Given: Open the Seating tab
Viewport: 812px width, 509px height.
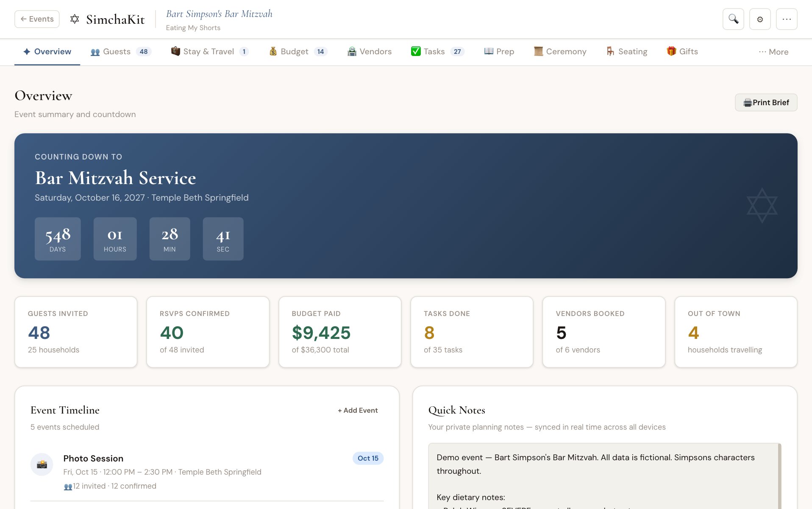Looking at the screenshot, I should (x=627, y=52).
